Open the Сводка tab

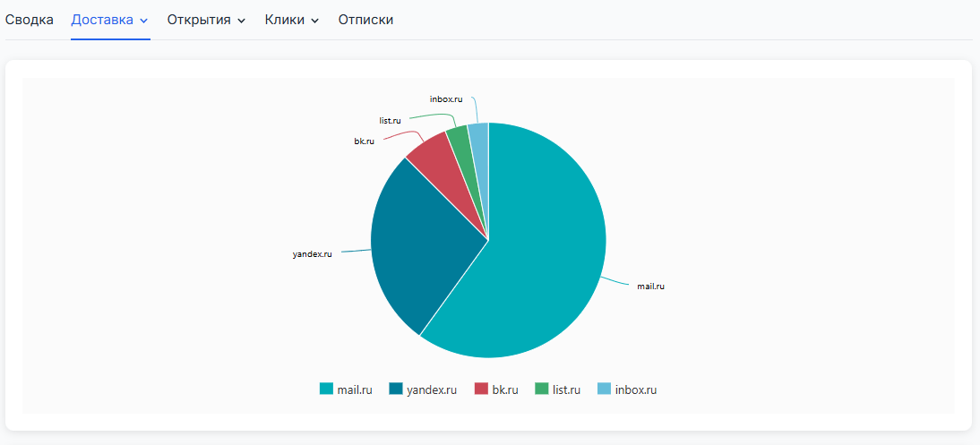pos(30,20)
